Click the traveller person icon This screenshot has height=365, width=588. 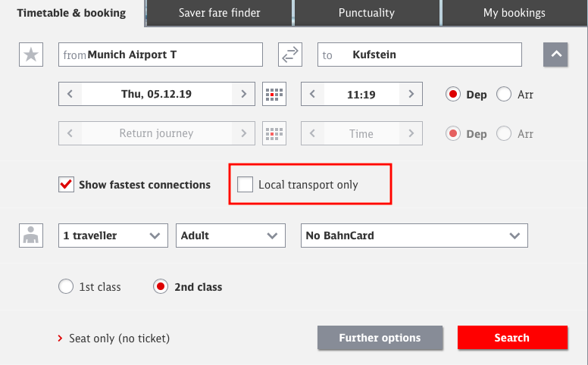point(31,236)
